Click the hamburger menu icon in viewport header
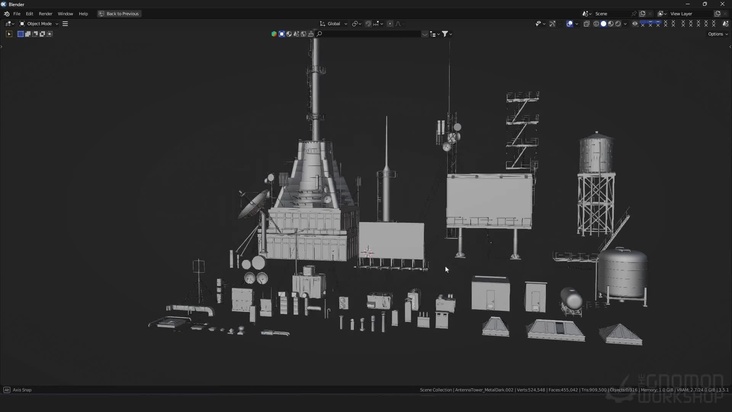The width and height of the screenshot is (732, 412). point(65,24)
